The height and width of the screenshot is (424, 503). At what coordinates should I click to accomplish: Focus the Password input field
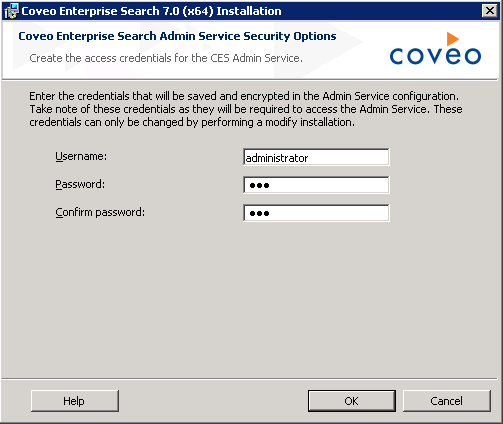(316, 185)
